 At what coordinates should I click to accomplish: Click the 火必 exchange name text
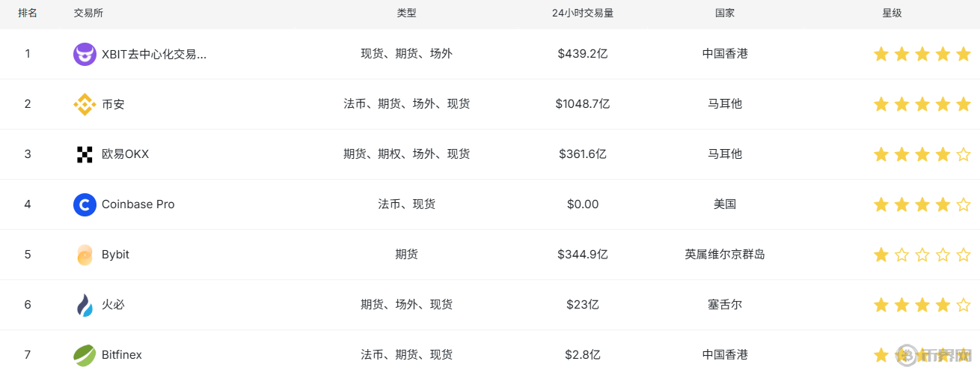tap(114, 305)
